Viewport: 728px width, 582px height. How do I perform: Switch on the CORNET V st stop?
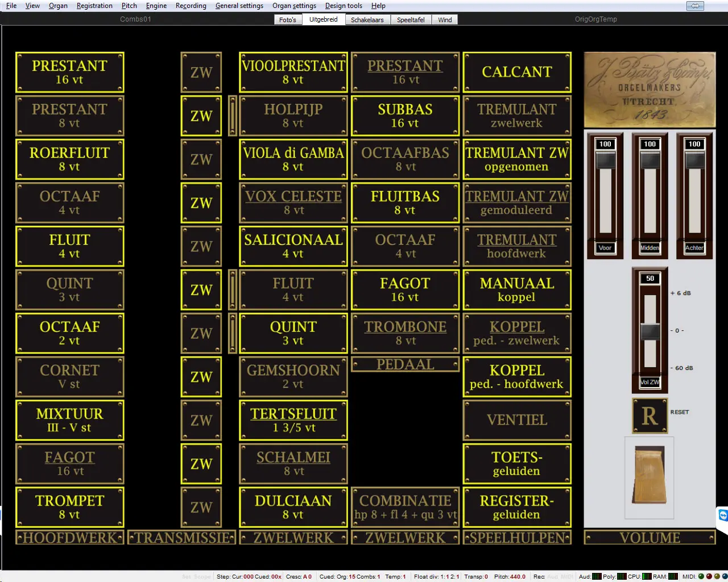(69, 377)
